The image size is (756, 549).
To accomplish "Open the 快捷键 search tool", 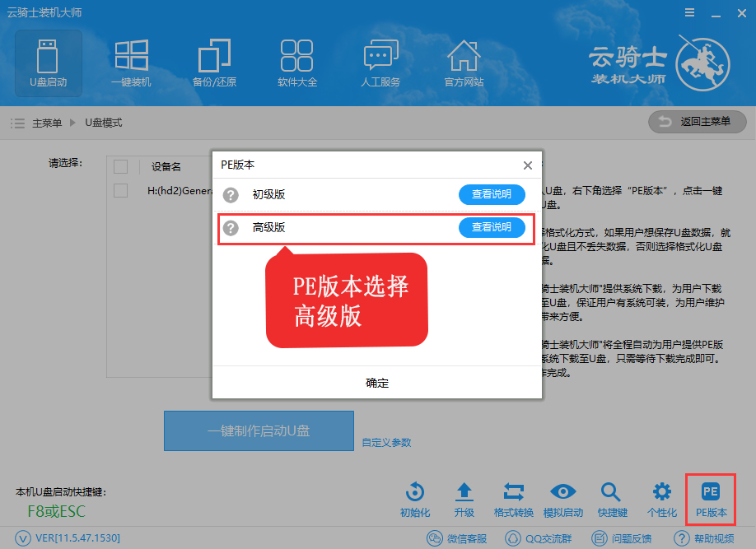I will (x=613, y=500).
